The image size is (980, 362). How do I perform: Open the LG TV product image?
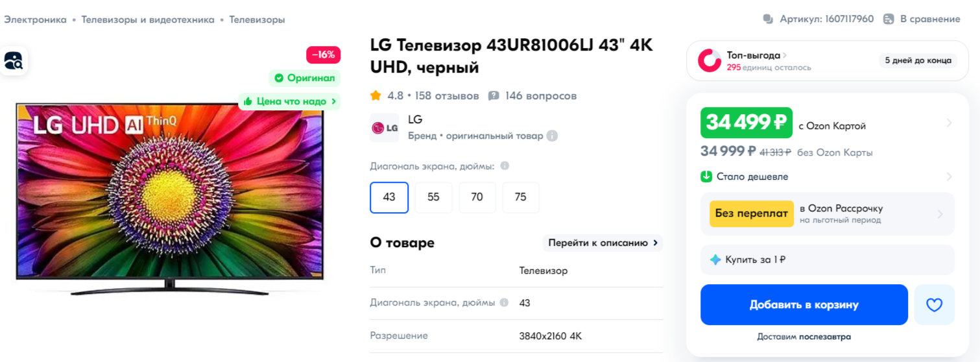(169, 198)
